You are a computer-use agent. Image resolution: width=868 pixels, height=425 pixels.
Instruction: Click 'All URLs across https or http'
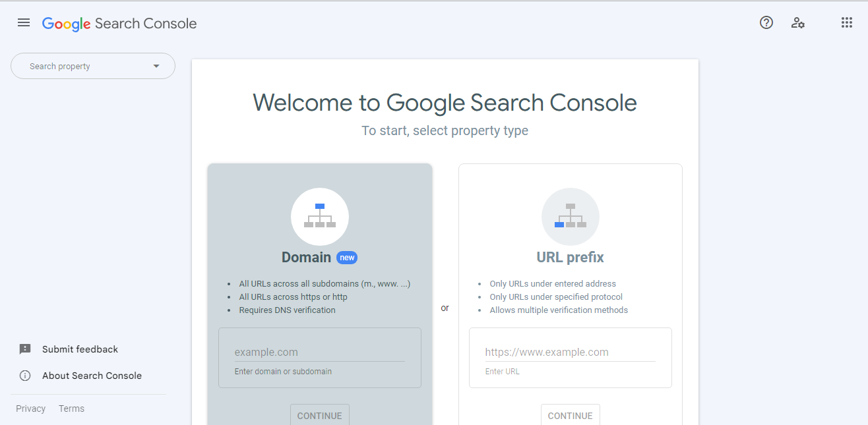pos(294,297)
